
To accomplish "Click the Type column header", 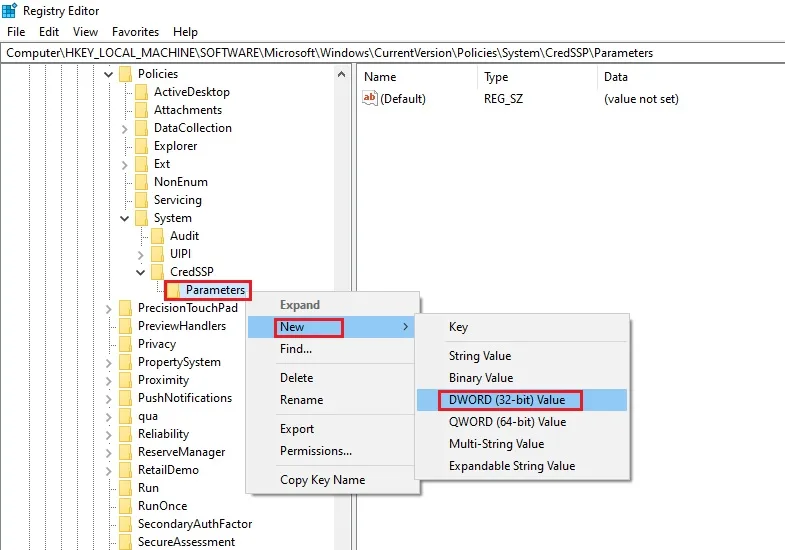I will 538,77.
